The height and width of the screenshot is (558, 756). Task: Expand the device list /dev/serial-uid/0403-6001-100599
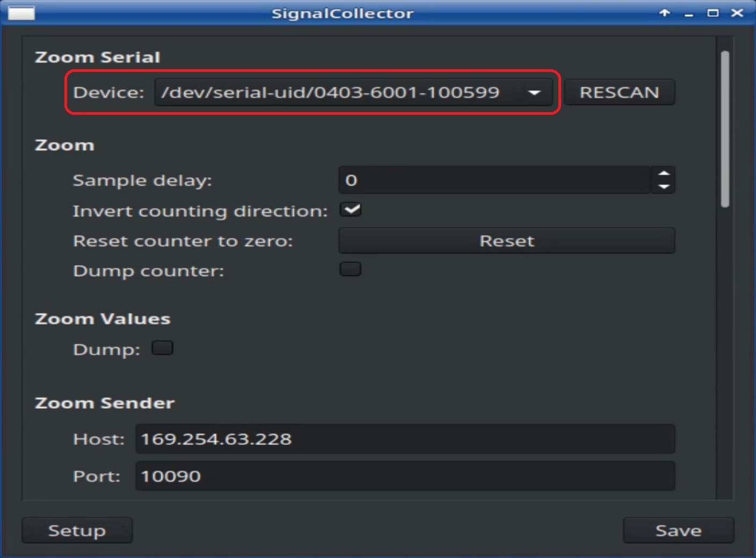coord(354,92)
